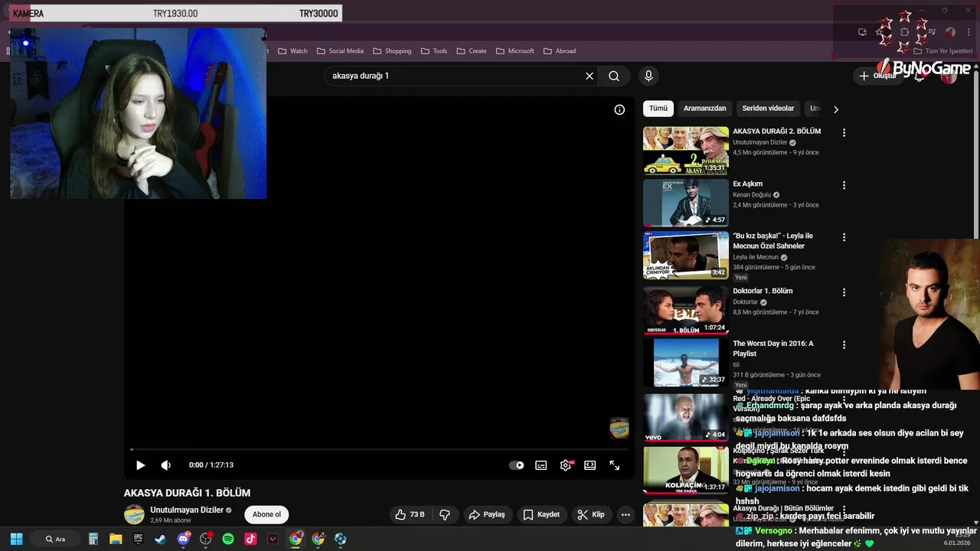This screenshot has height=551, width=980.
Task: Open the Shopping bookmarks folder
Action: [392, 51]
